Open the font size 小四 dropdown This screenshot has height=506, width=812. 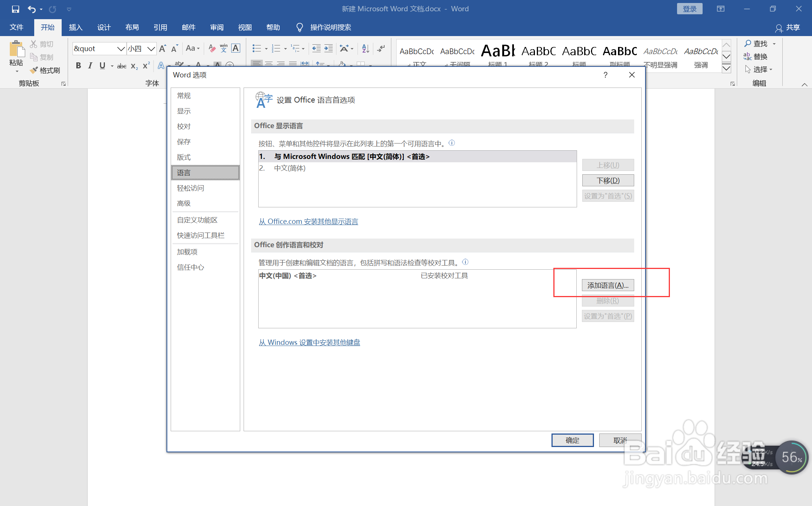pyautogui.click(x=151, y=48)
